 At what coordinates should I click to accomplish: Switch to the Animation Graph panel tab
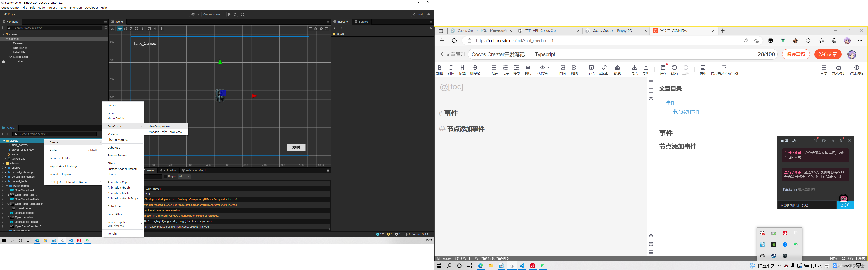point(194,170)
